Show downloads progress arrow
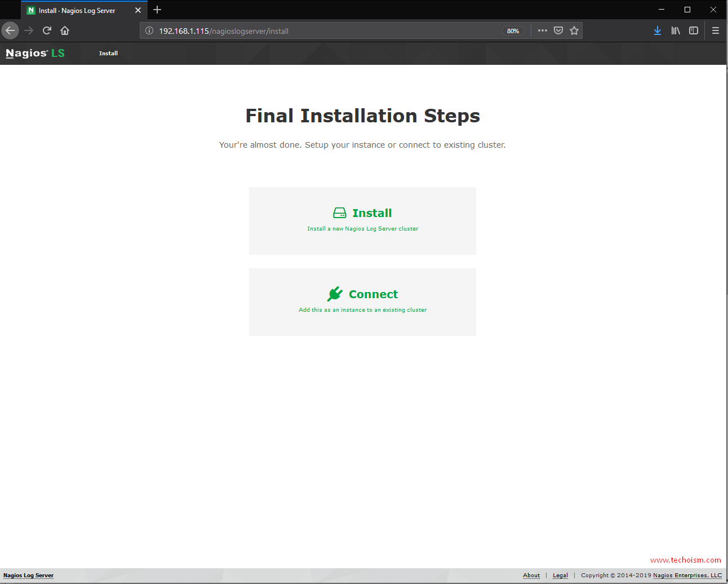The image size is (728, 584). [658, 30]
